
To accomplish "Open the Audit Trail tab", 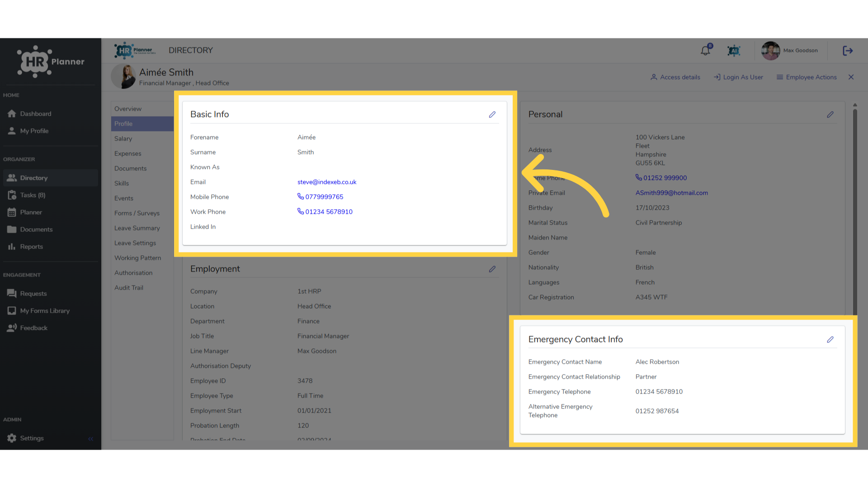I will 142,288.
